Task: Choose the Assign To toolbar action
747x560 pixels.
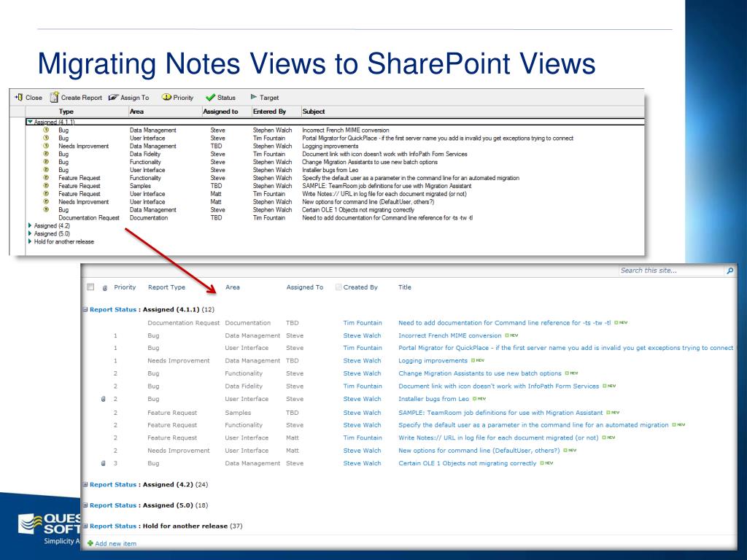Action: 128,98
